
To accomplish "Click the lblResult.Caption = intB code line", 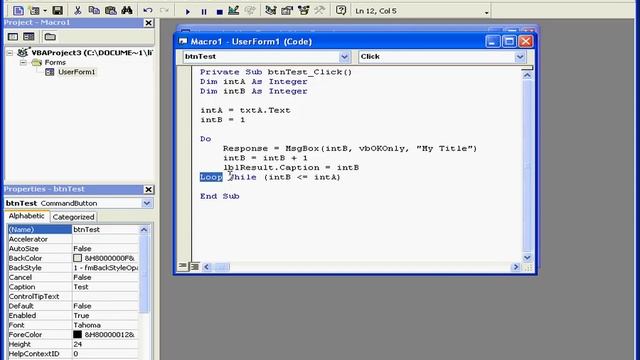I will click(291, 167).
